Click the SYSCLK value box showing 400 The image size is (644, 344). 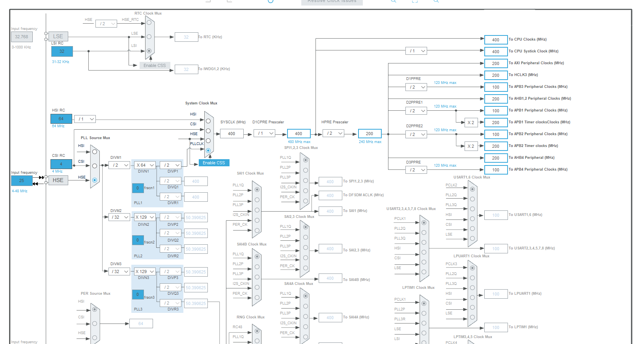tap(231, 134)
